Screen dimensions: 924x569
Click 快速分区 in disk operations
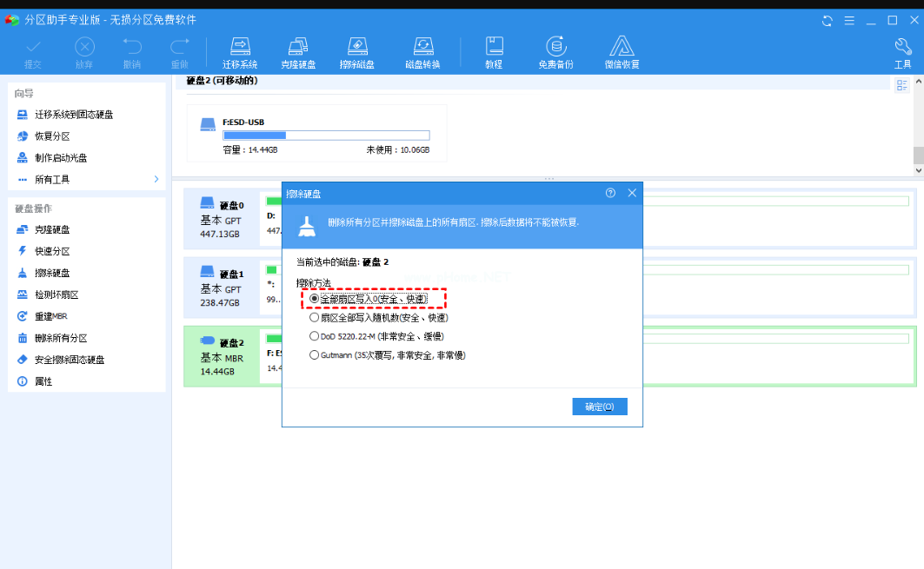click(x=52, y=251)
